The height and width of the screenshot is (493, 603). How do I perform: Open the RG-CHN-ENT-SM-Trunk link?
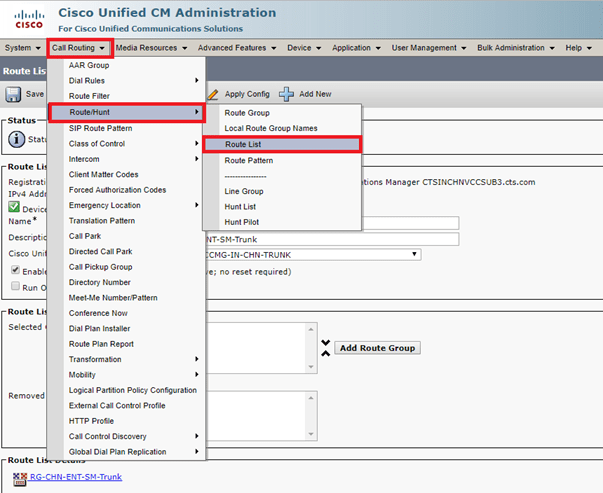[x=76, y=477]
